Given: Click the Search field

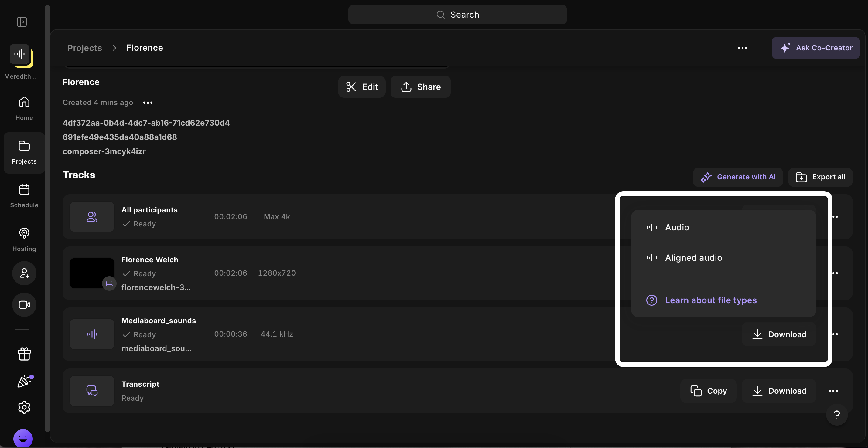Looking at the screenshot, I should tap(457, 15).
